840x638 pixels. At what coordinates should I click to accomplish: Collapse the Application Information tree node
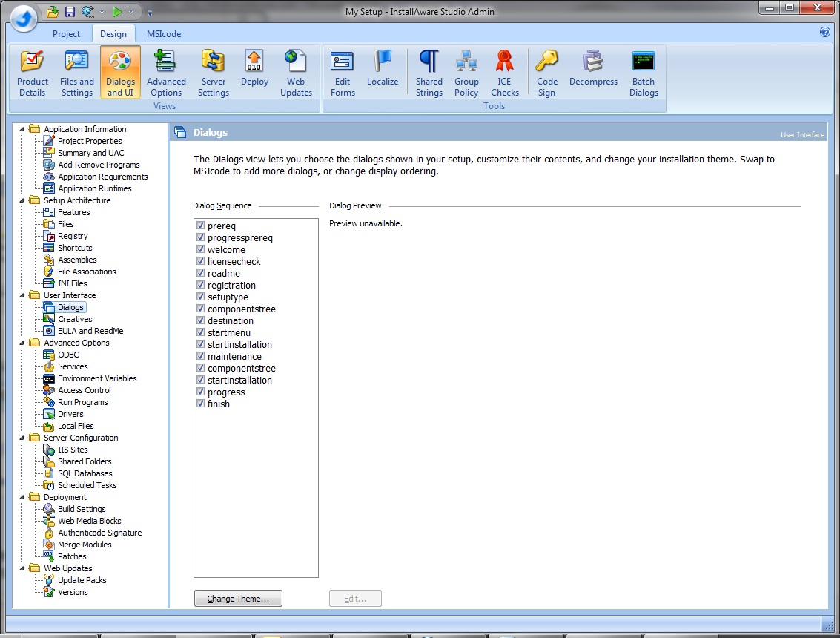22,129
